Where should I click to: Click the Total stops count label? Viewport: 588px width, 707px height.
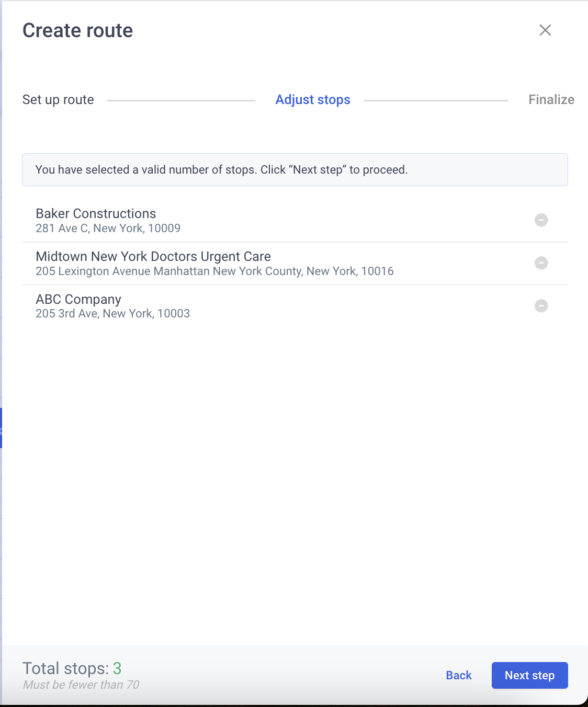72,668
